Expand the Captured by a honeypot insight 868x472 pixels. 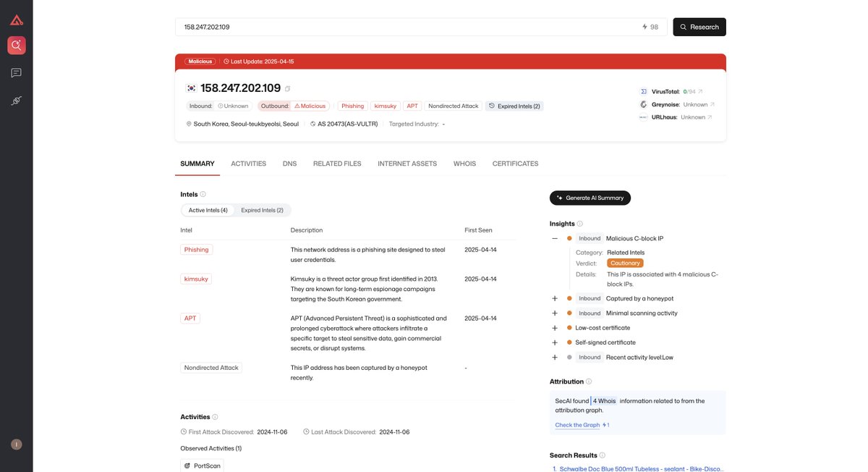(x=555, y=298)
